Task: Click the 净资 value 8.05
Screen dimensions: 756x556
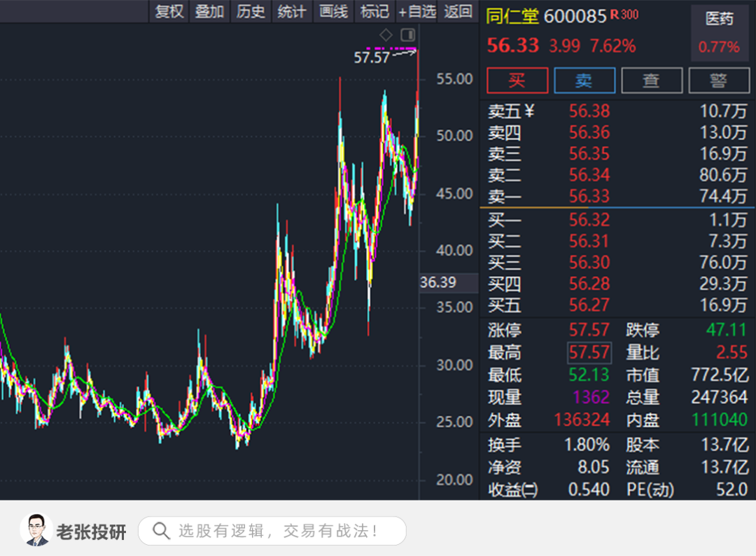Action: [594, 467]
